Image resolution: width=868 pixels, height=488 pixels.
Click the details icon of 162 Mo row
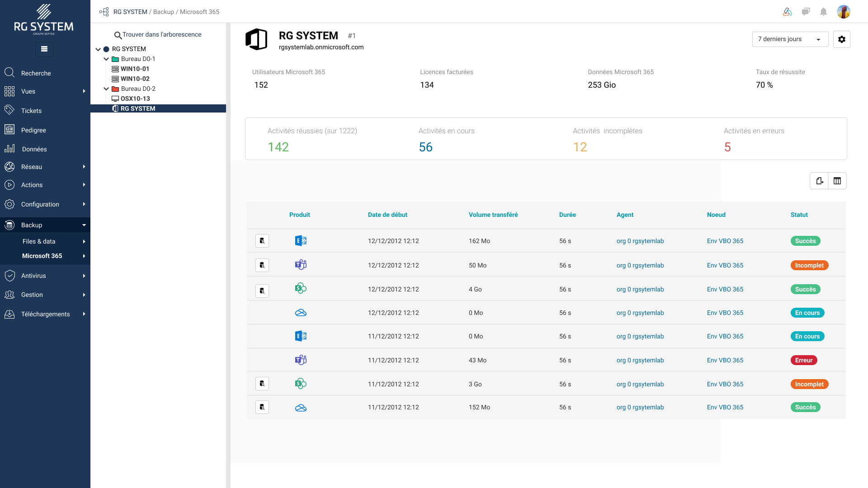tap(262, 241)
